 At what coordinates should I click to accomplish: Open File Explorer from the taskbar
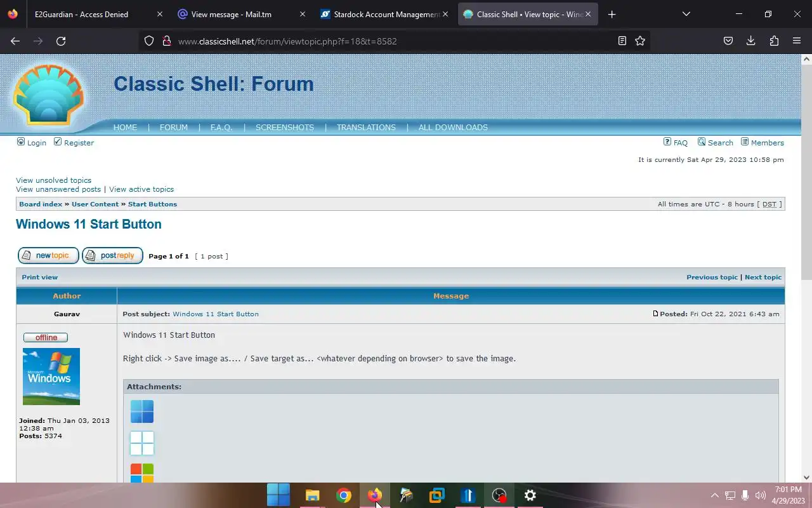(312, 495)
